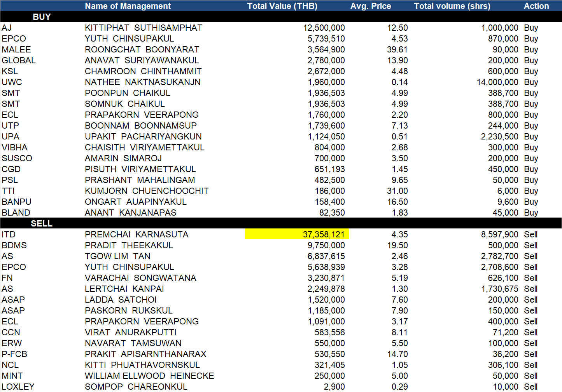Viewport: 562px width, 392px height.
Task: Select the 'Avg. Price' column header
Action: point(371,6)
